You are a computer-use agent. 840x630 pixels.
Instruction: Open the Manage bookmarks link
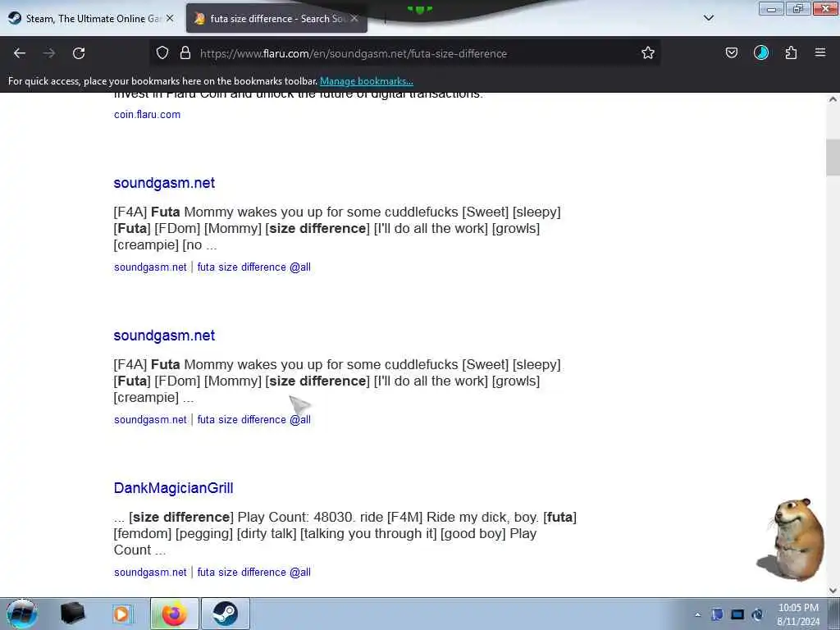click(x=367, y=81)
